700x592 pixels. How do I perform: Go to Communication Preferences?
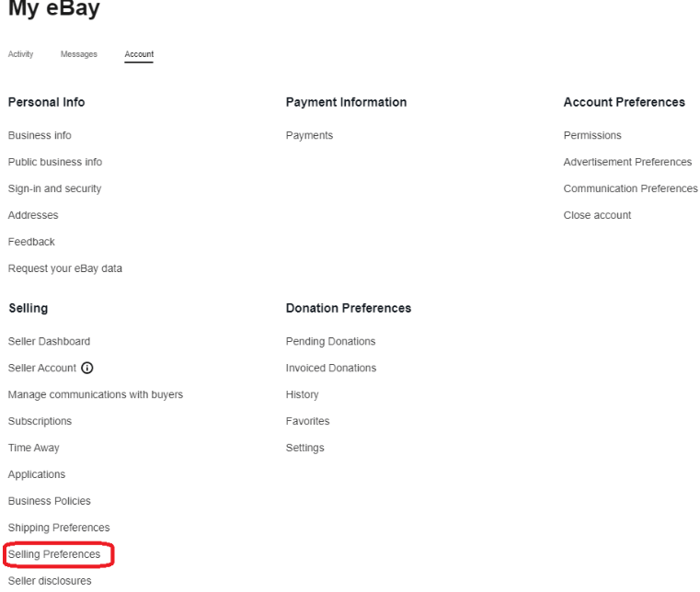630,188
